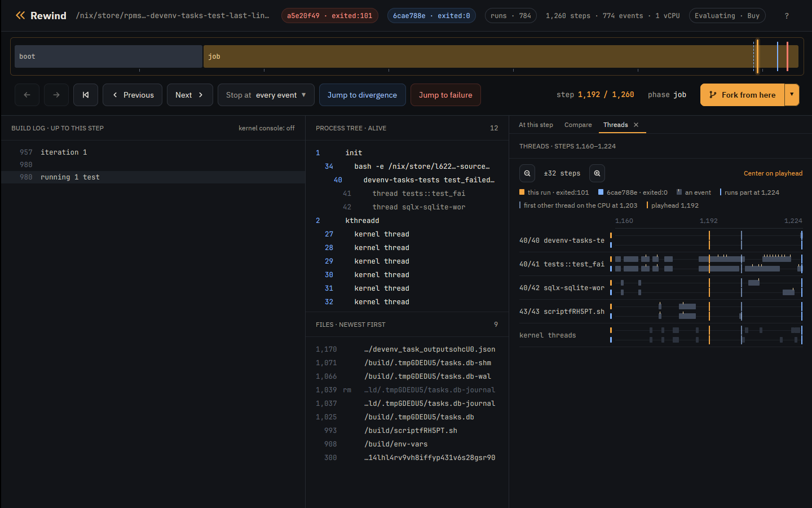Go back with the left arrow button
Image resolution: width=812 pixels, height=508 pixels.
click(27, 95)
